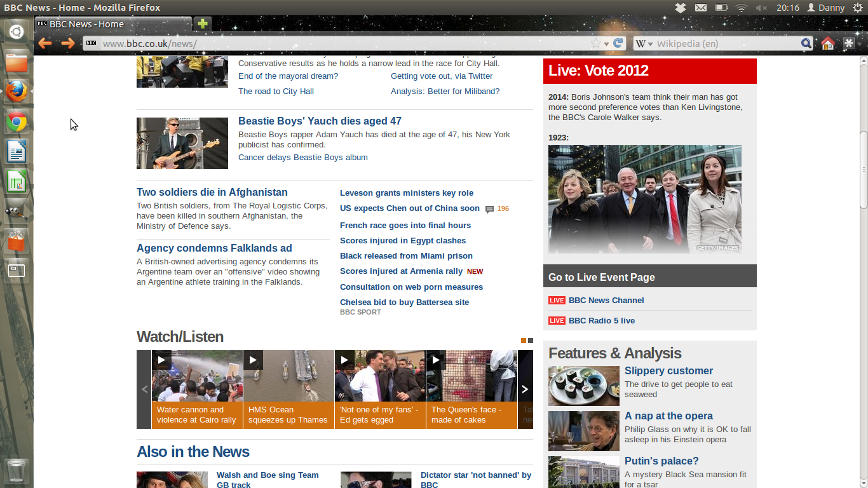Open 'Chelsea bid to buy Battersea site'
Screen dimensions: 868x488
pos(404,302)
